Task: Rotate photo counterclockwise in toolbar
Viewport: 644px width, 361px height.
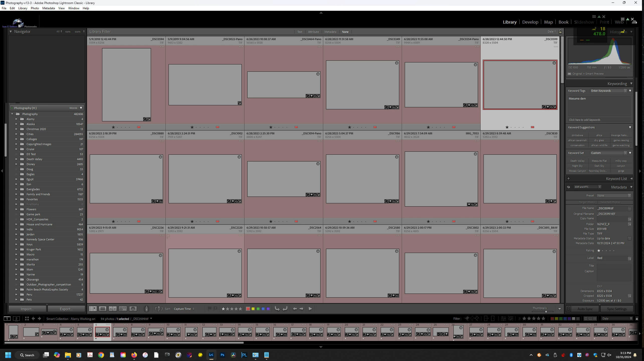Action: point(277,309)
